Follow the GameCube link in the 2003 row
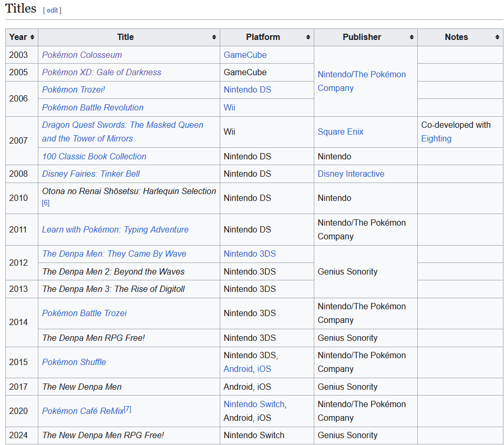This screenshot has width=504, height=445. tap(245, 55)
